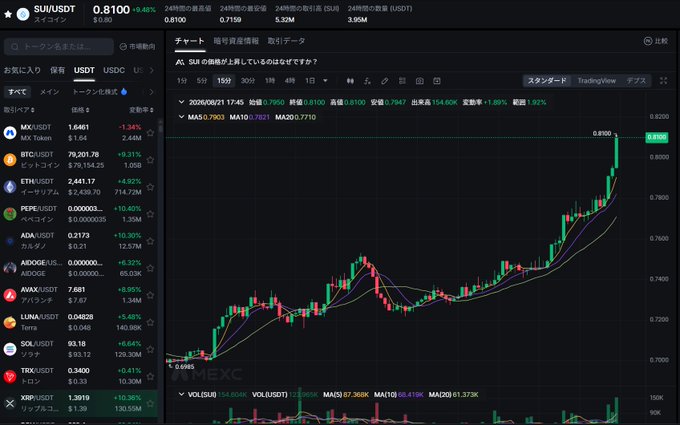Click the Avalanche AVAX logo icon
680x425 pixels.
click(x=10, y=295)
